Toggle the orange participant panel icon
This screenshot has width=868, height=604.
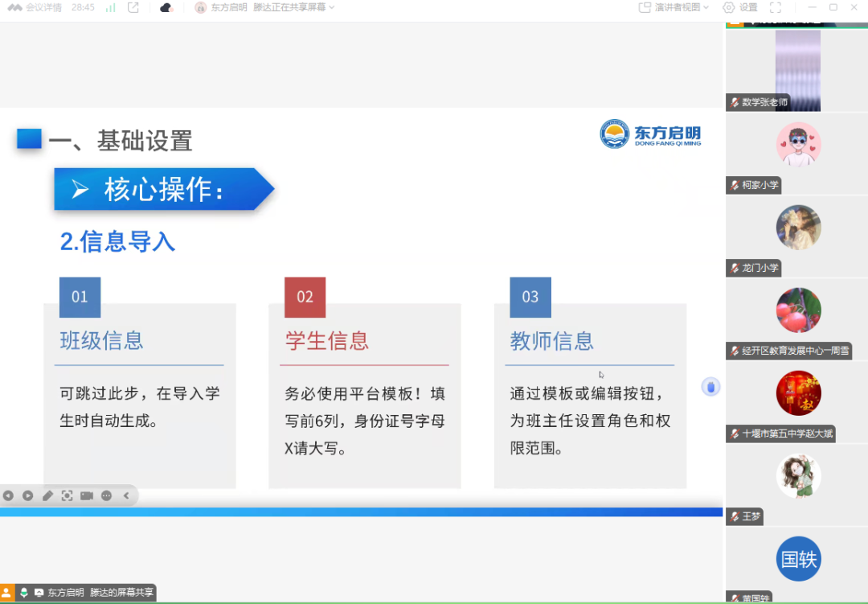5,592
